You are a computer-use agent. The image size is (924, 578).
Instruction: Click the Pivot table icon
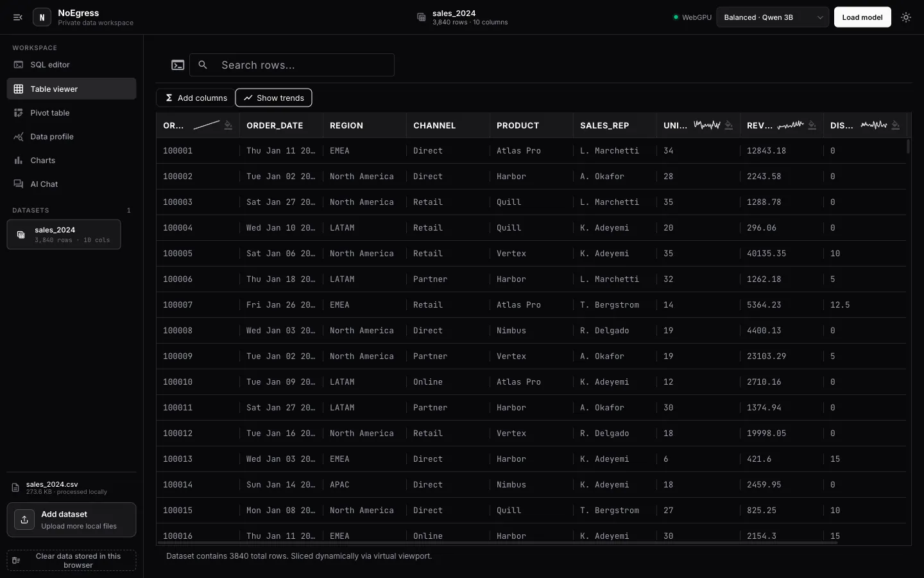[19, 113]
